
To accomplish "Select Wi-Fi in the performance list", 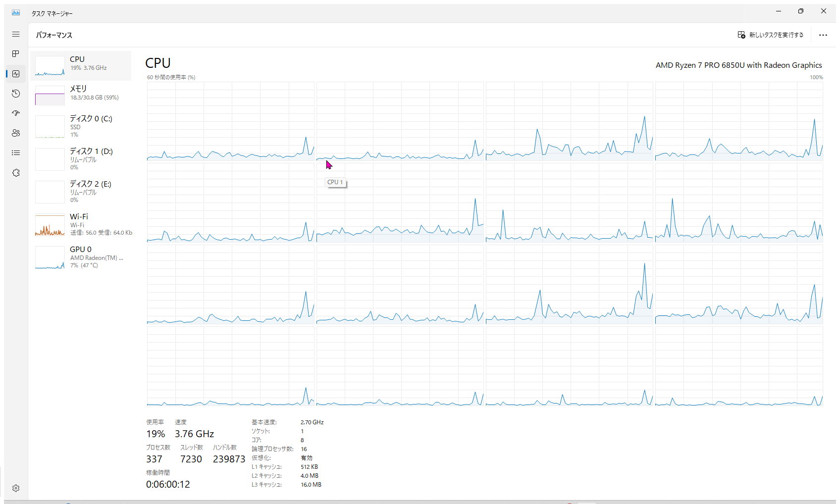I will 81,224.
